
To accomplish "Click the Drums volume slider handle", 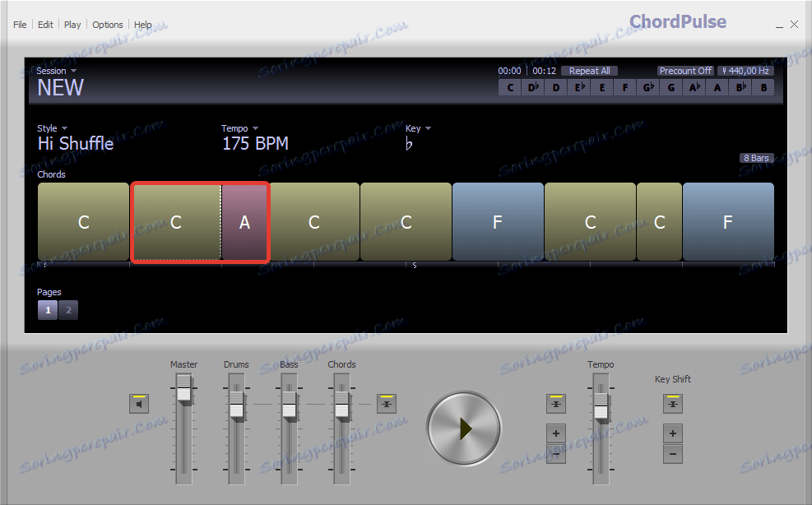I will [x=236, y=405].
